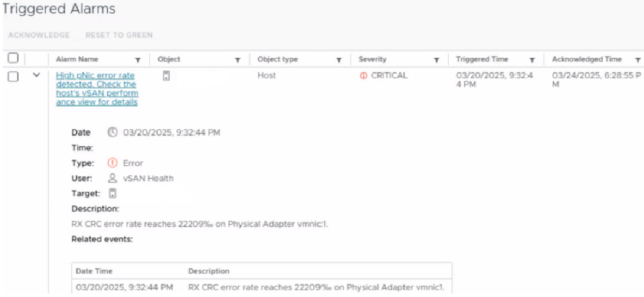Filter by Acknowledged Time column
This screenshot has height=297, width=644.
point(637,60)
